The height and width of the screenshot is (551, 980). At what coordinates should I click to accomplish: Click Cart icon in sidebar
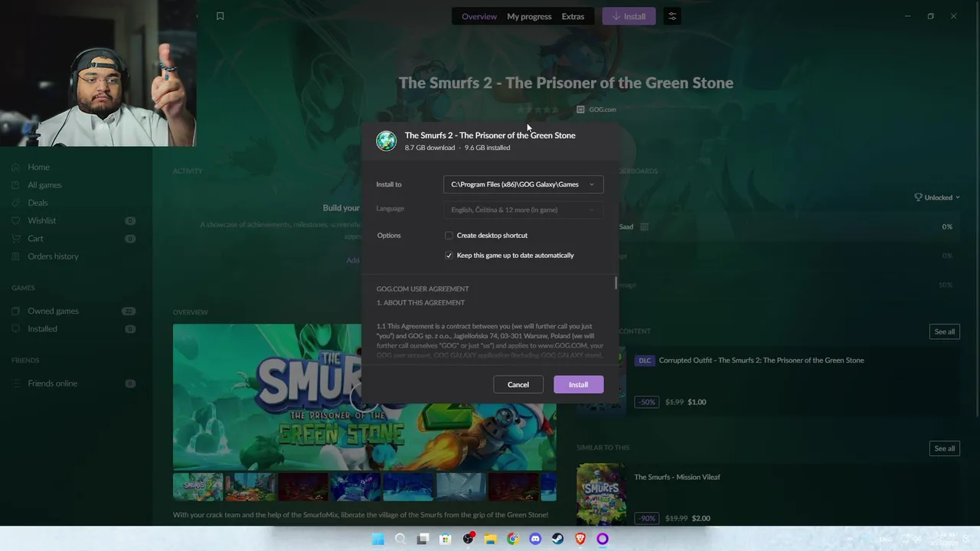click(x=16, y=239)
